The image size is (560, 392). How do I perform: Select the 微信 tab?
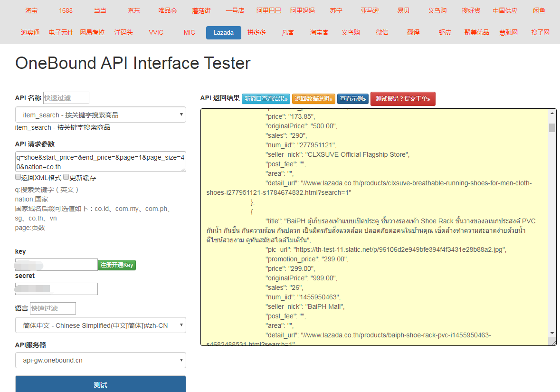coord(382,32)
